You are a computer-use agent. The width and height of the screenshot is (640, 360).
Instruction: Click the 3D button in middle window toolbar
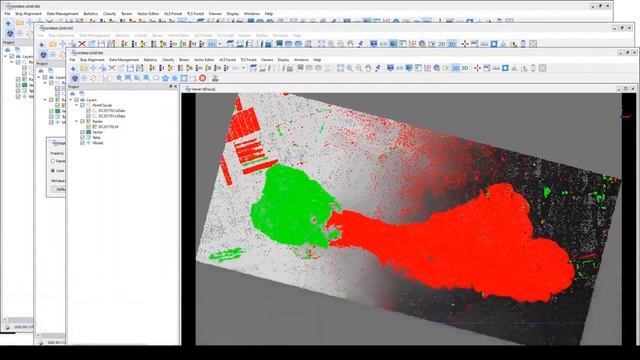coord(452,44)
